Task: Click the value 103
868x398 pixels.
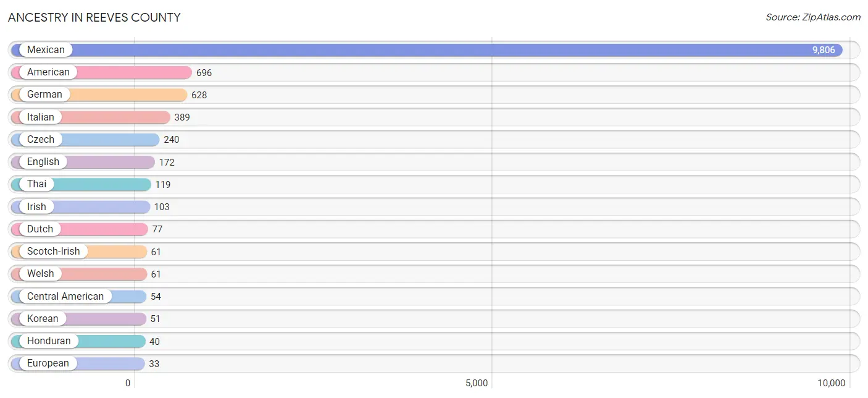Action: (x=162, y=207)
